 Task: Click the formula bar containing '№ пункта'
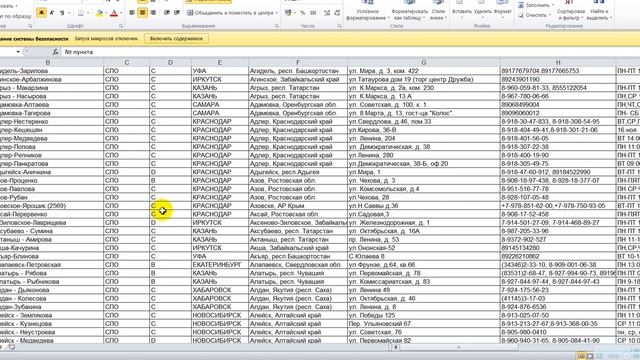351,52
